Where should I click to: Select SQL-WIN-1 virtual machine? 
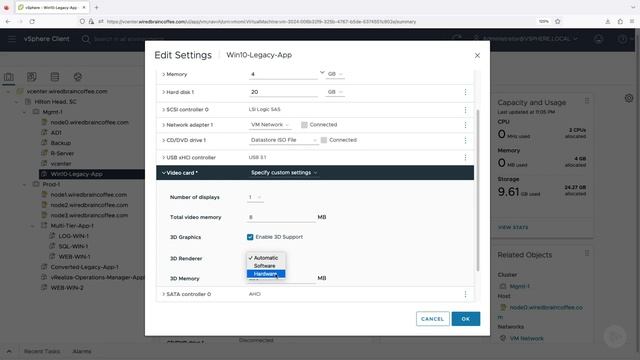73,247
